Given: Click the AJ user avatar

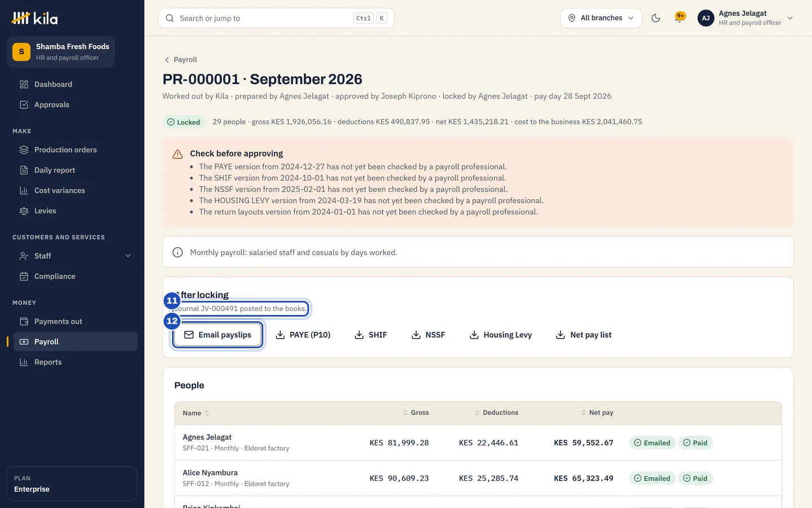Looking at the screenshot, I should point(706,18).
